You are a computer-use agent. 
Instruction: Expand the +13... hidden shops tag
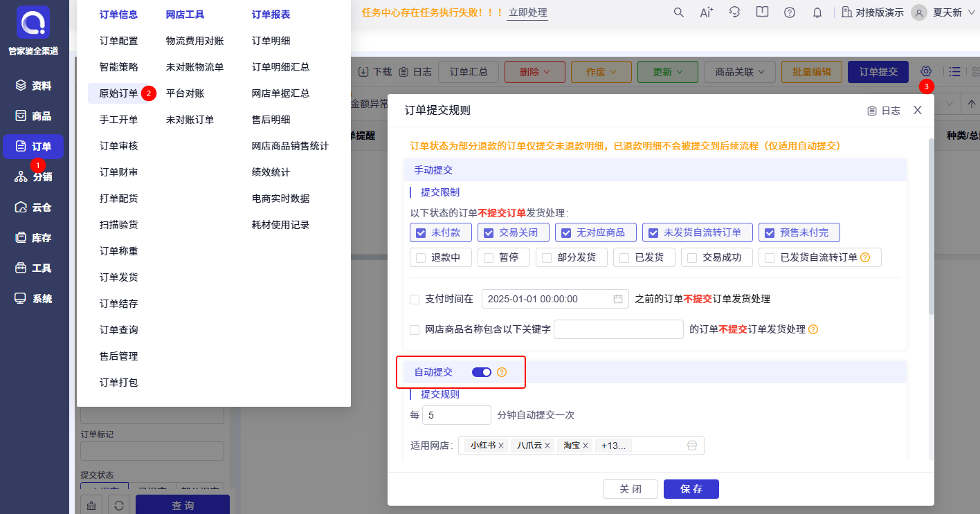click(613, 446)
